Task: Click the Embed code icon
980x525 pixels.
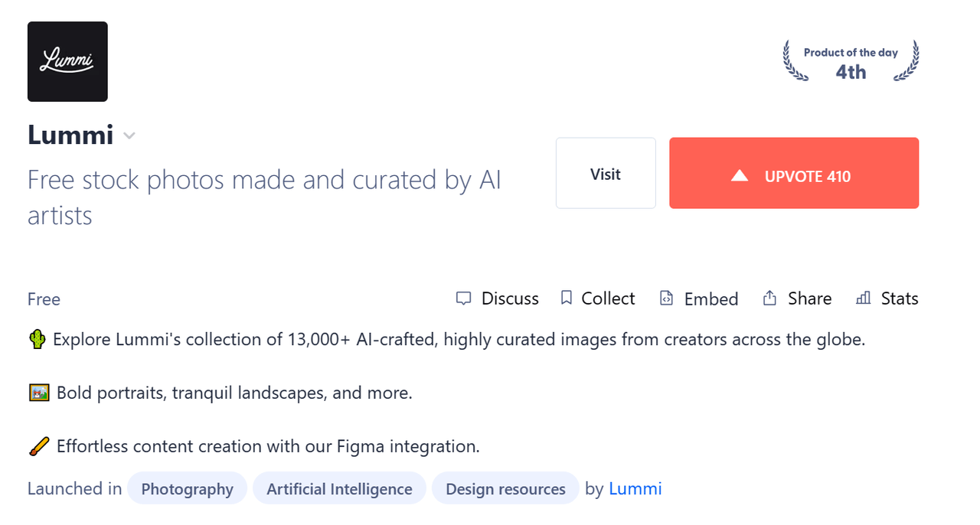Action: 667,298
